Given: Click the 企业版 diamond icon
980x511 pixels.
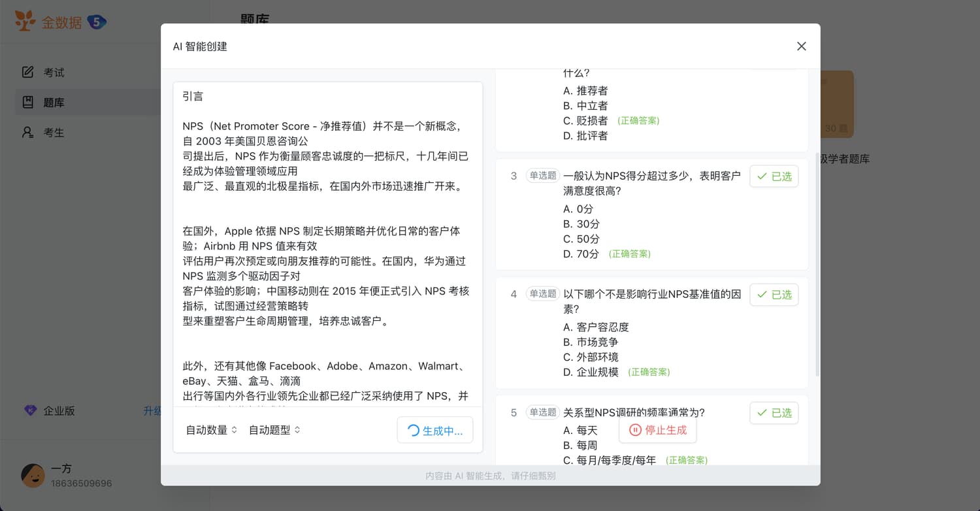Looking at the screenshot, I should tap(30, 410).
